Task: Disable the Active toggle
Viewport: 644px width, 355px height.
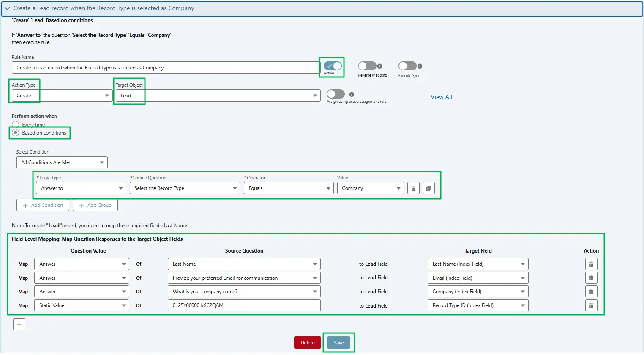Action: pos(331,66)
